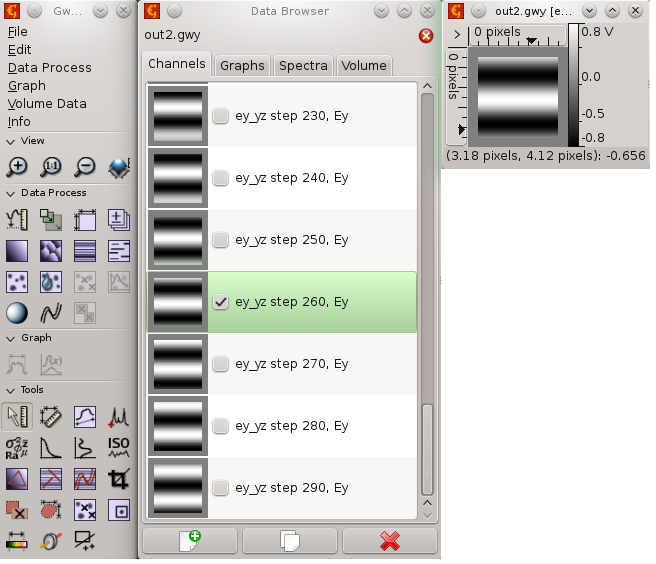656x564 pixels.
Task: Uncheck the ey_yz step 260 channel checkbox
Action: (220, 302)
